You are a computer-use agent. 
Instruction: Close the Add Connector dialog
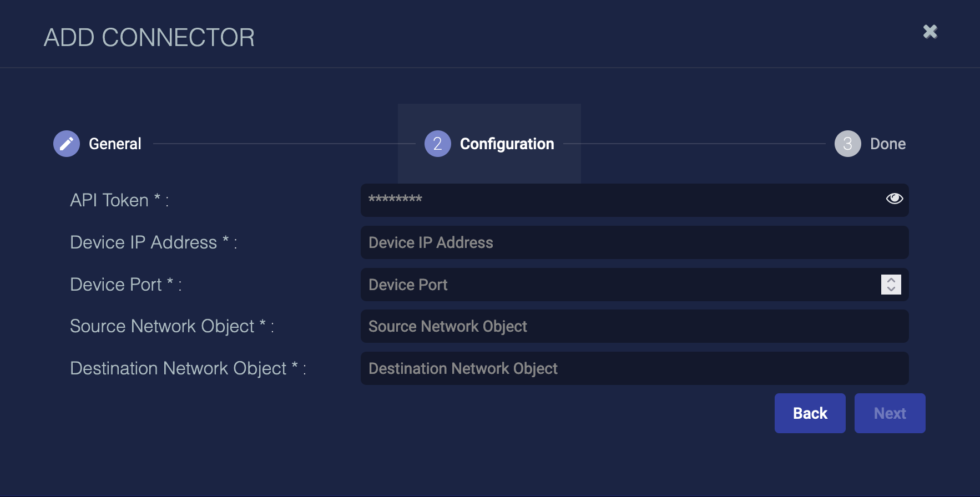coord(930,32)
